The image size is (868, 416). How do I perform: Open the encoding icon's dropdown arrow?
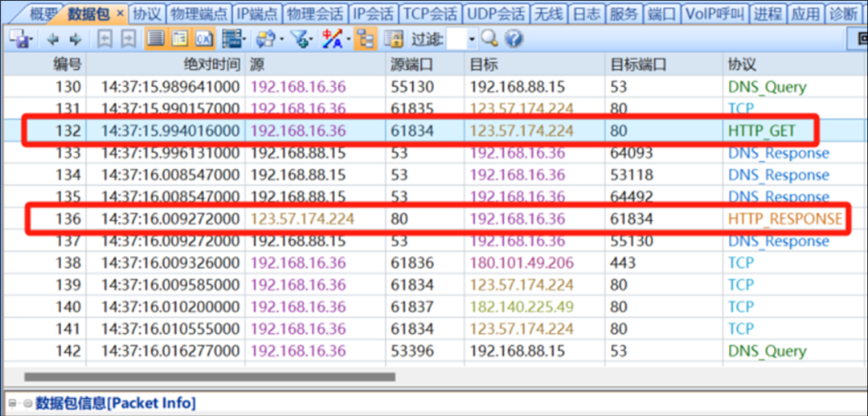(x=348, y=39)
